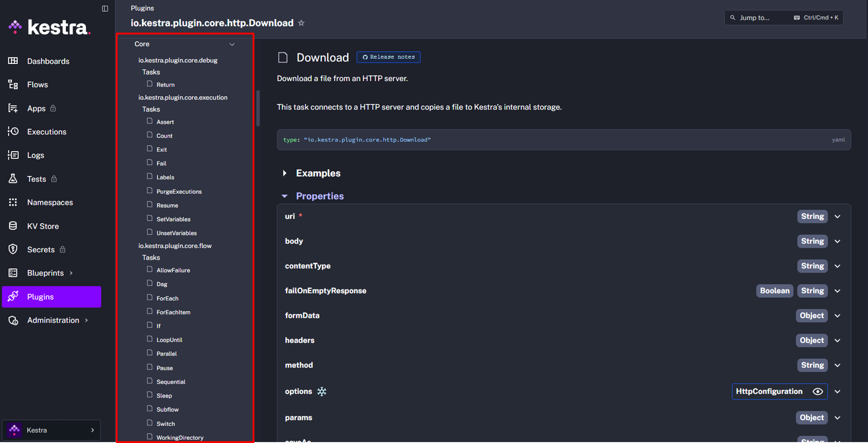This screenshot has width=868, height=443.
Task: Expand the uri property details
Action: pyautogui.click(x=837, y=216)
